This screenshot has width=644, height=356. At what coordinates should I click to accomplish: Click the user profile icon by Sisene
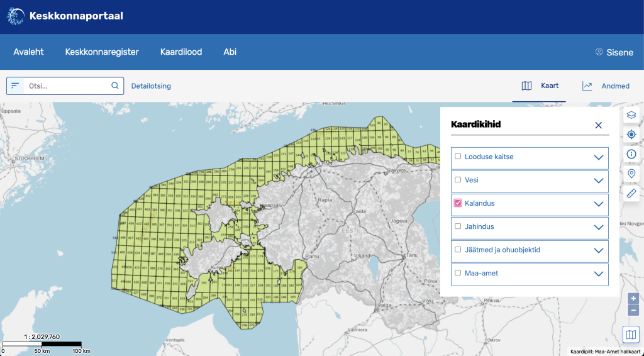click(x=599, y=52)
